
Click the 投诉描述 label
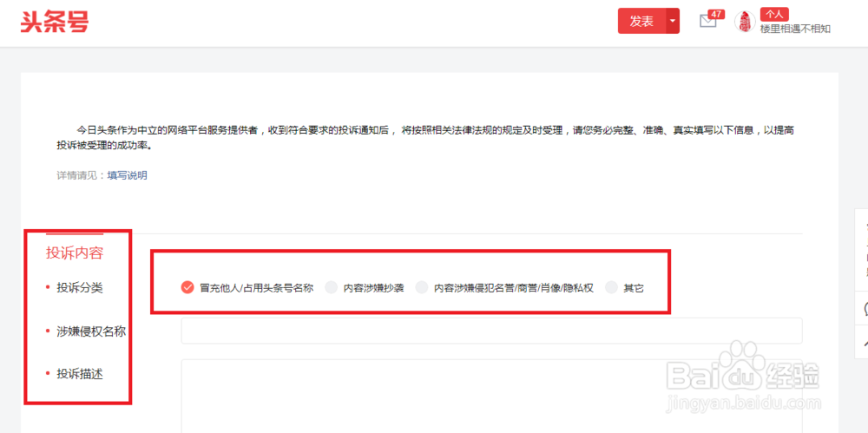80,374
